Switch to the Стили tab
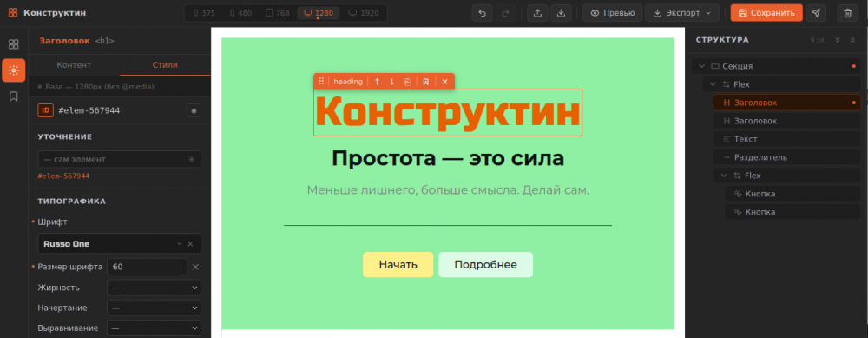This screenshot has width=868, height=338. [x=165, y=65]
